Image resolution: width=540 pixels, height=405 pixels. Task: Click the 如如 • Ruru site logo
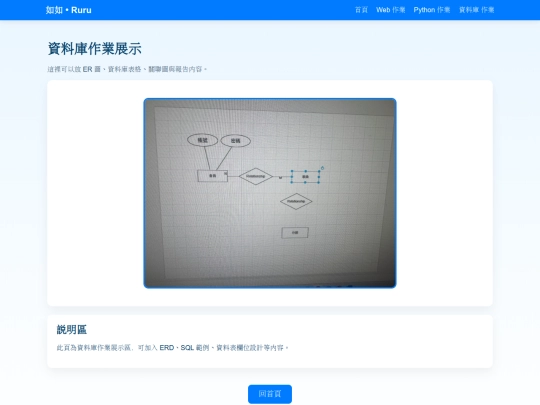click(x=69, y=10)
